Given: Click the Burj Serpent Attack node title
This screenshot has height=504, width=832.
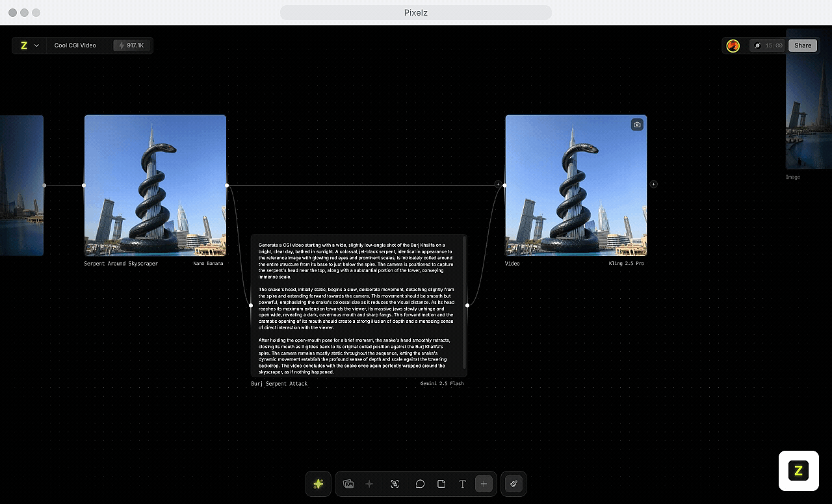Looking at the screenshot, I should 279,384.
